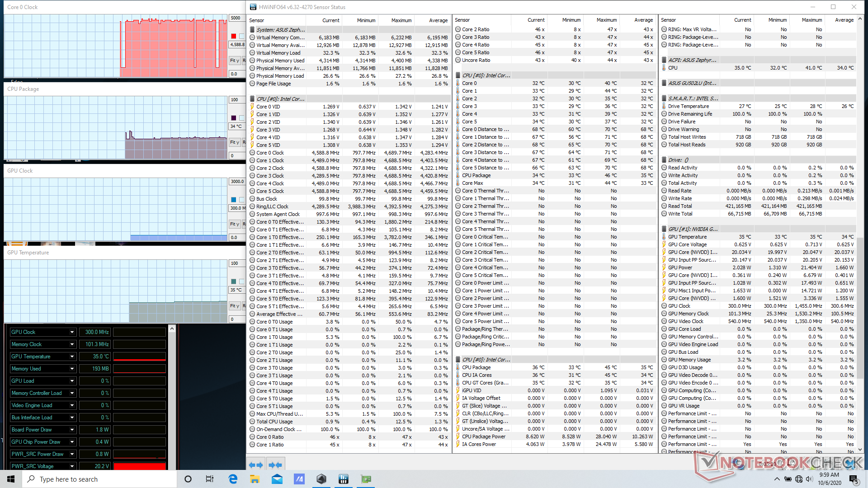Open File Explorer from the taskbar
This screenshot has height=488, width=868.
coord(255,479)
